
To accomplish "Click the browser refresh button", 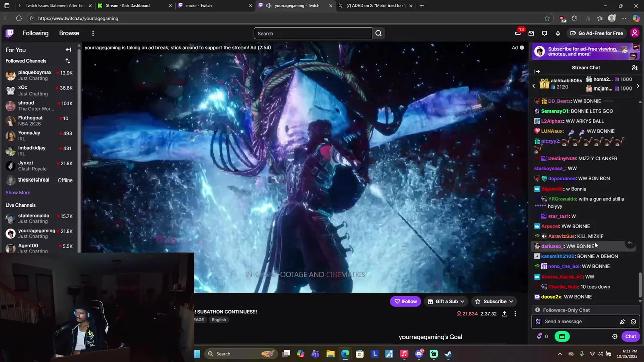I will tap(19, 18).
